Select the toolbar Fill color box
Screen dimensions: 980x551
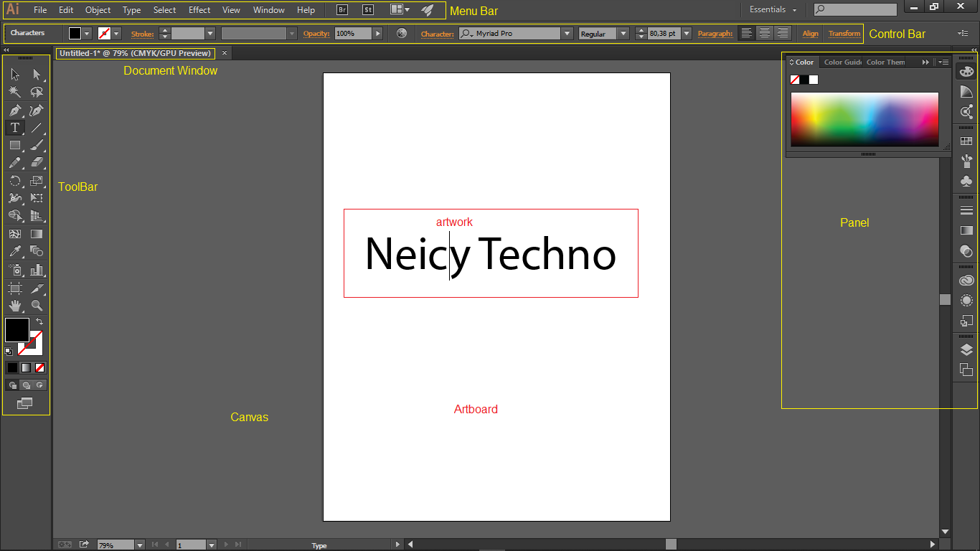[x=17, y=330]
